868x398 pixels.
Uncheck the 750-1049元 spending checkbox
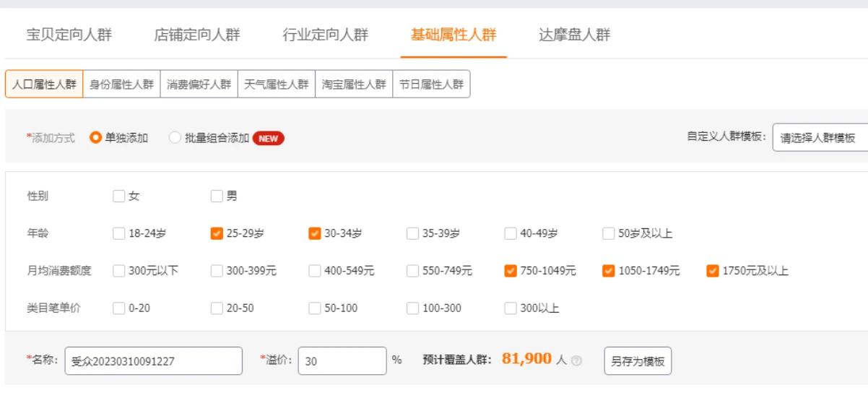pyautogui.click(x=509, y=271)
